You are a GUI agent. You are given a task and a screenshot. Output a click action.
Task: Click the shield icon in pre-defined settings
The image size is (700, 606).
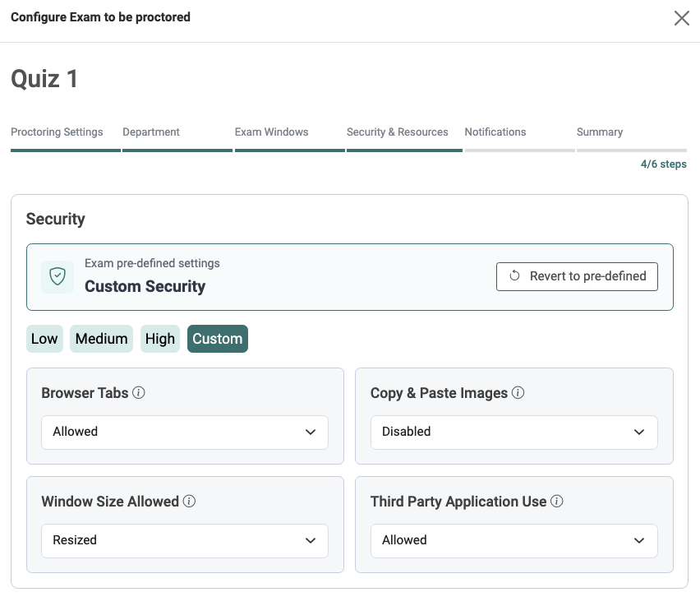coord(58,276)
